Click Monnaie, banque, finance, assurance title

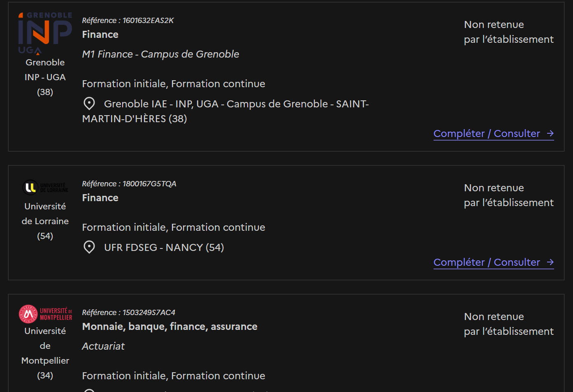click(x=170, y=327)
